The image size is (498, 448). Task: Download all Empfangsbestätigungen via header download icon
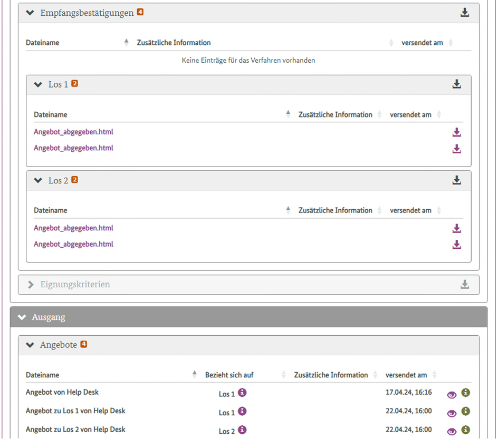(x=464, y=13)
